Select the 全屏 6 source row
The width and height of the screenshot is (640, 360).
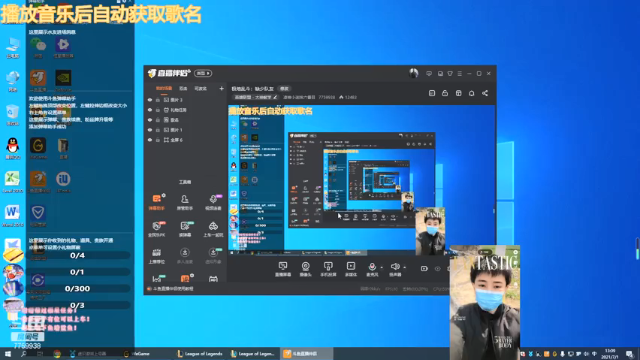186,140
